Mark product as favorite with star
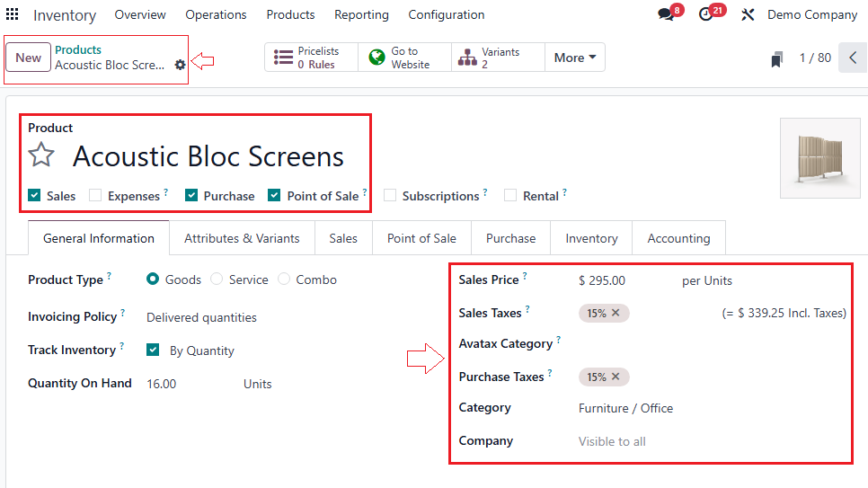Image resolution: width=868 pixels, height=488 pixels. [x=41, y=155]
